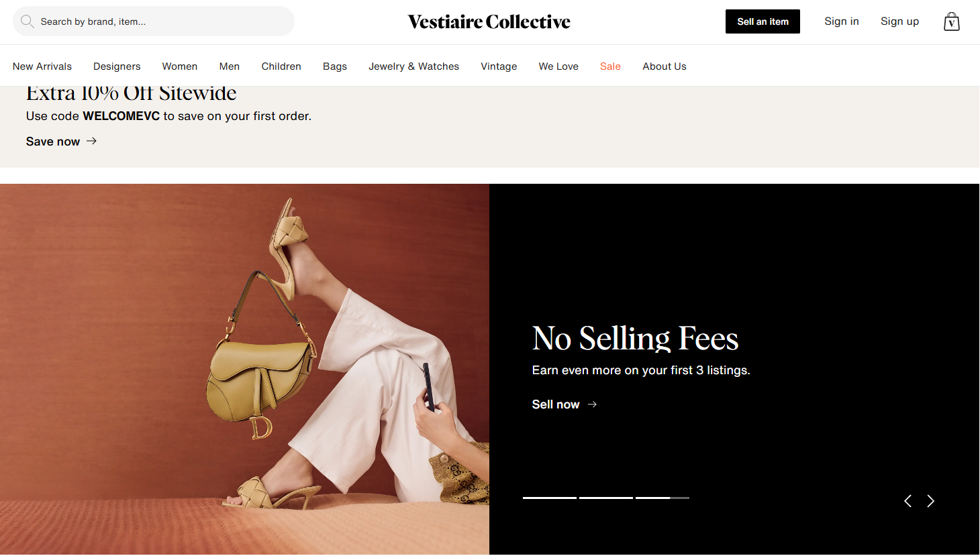Click arrow next to Save now
Image resolution: width=980 pixels, height=556 pixels.
(x=92, y=141)
